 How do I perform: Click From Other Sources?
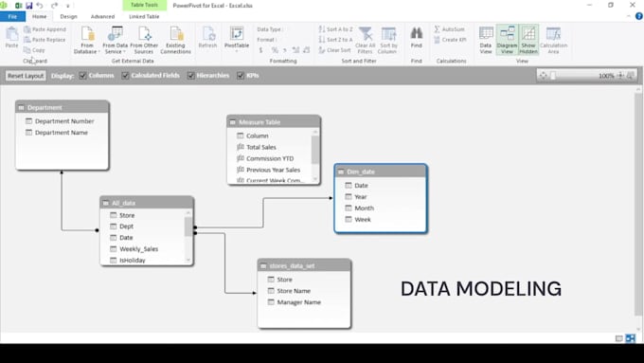click(144, 40)
